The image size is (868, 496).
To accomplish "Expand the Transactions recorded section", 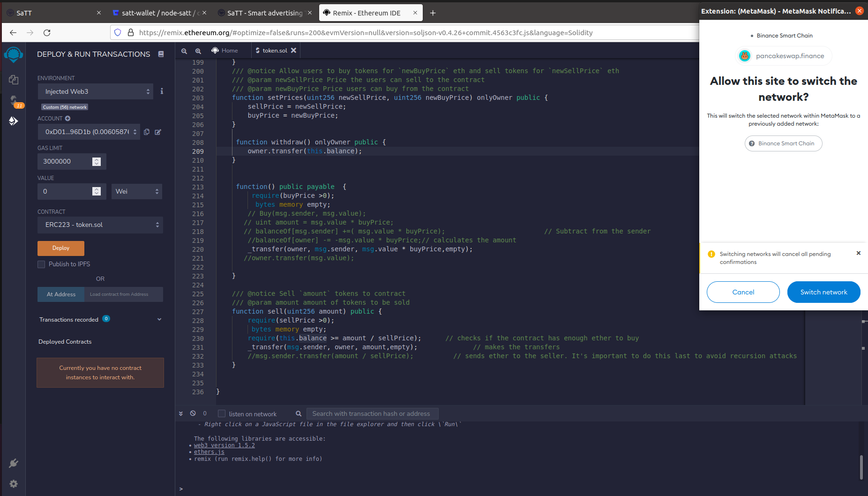I will click(159, 319).
